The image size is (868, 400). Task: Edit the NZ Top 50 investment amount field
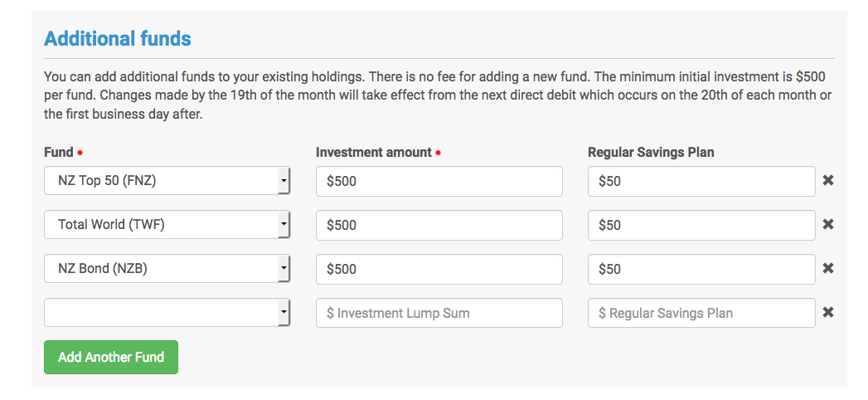coord(439,181)
